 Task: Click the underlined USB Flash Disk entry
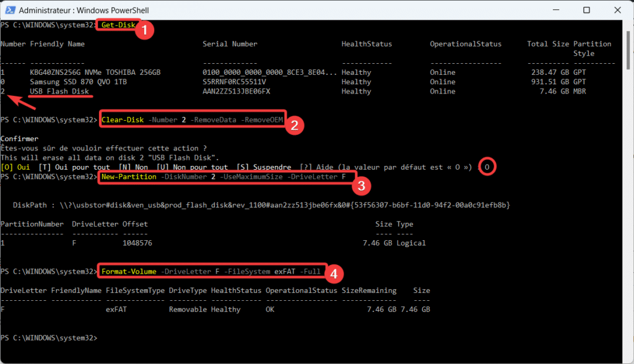tap(60, 92)
